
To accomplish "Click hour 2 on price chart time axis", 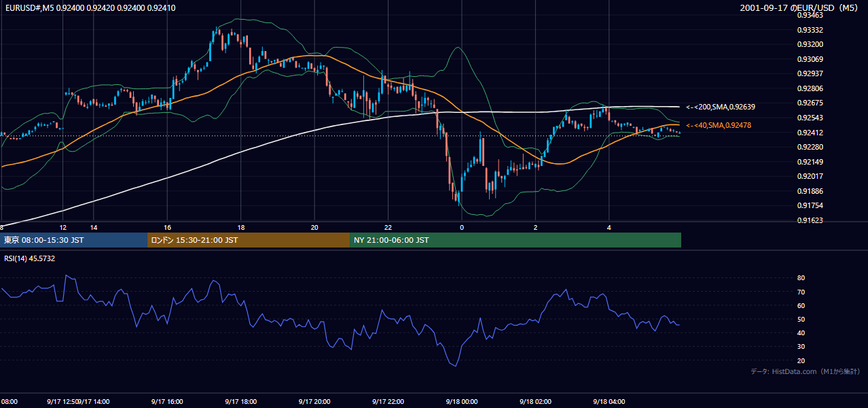I will (535, 227).
